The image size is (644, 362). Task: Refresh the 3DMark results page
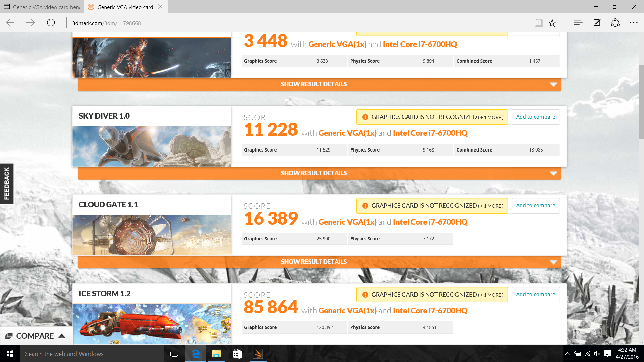click(x=51, y=23)
